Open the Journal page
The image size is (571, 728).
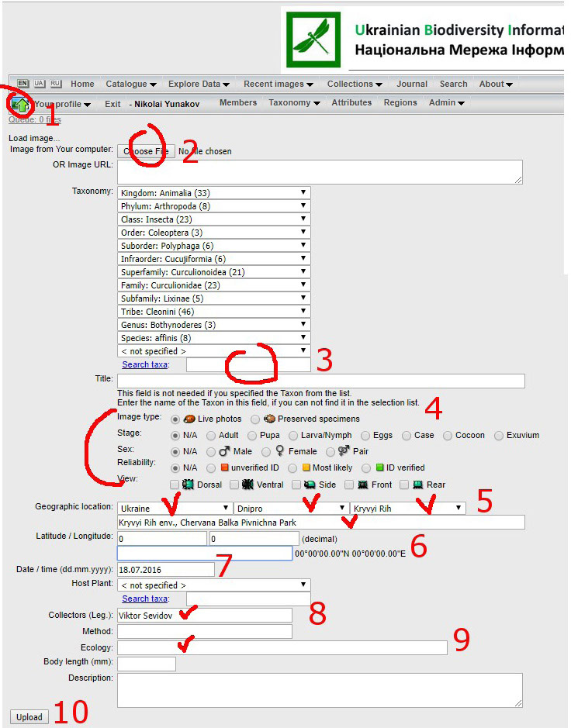click(412, 84)
